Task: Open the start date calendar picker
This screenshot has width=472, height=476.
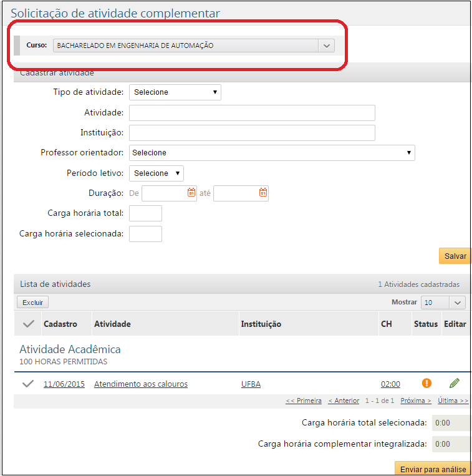Action: point(191,193)
